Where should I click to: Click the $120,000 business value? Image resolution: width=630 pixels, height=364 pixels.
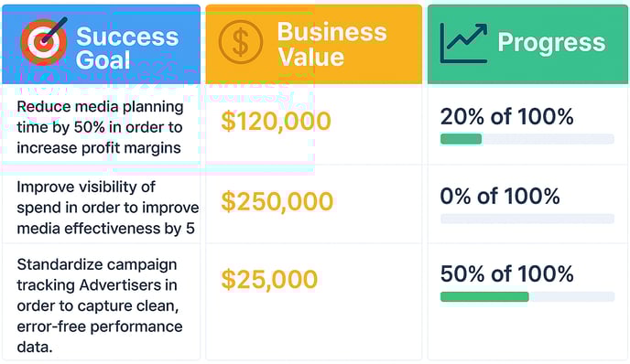tap(276, 122)
